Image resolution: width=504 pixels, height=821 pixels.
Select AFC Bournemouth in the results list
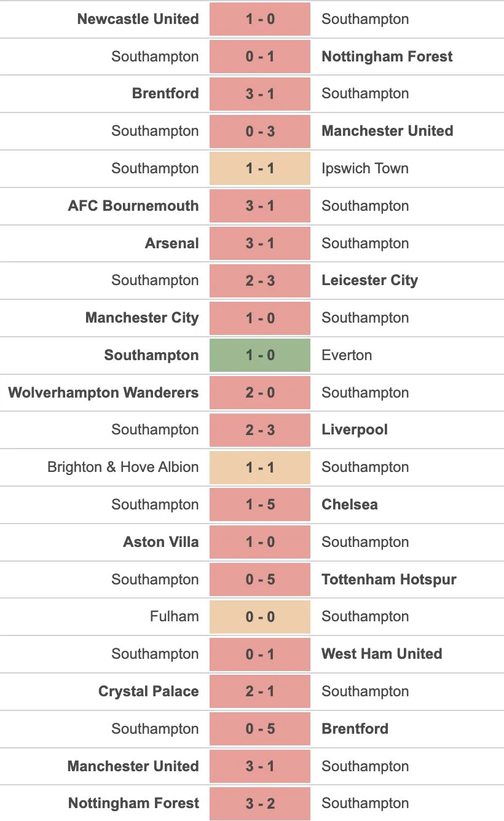133,206
